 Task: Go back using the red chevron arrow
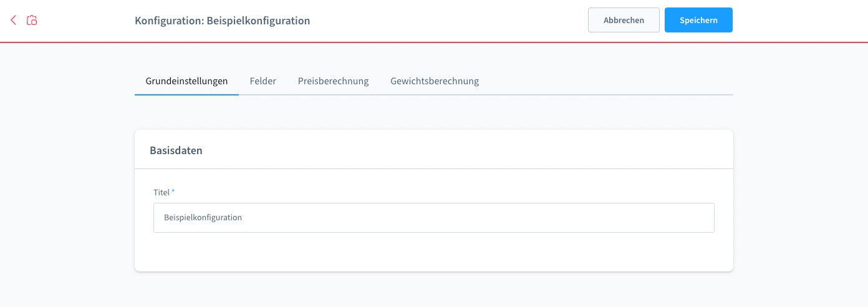(14, 21)
